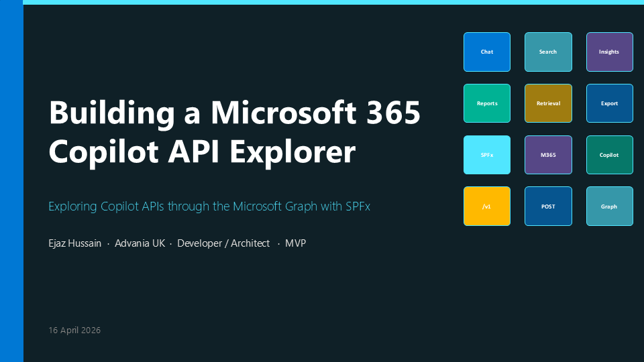
Task: Click the M365 tile
Action: (548, 155)
